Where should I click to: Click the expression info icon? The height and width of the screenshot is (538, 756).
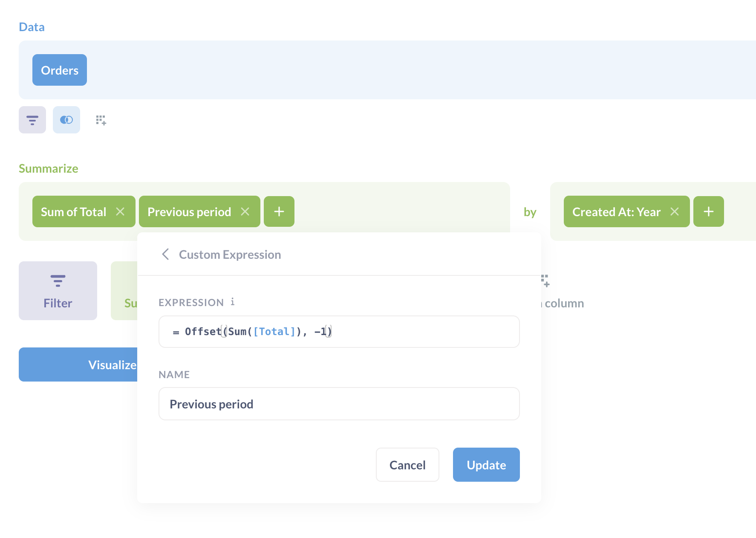[233, 302]
